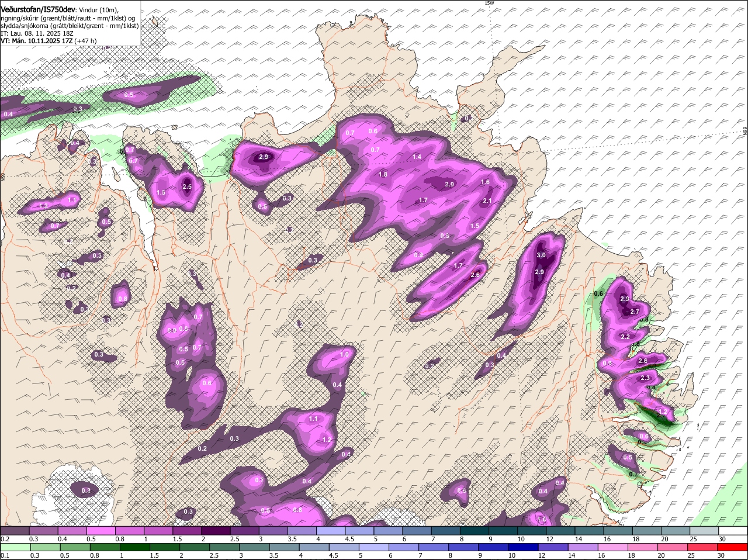Click the 2.0 precipitation value on the map
748x560 pixels.
click(x=449, y=184)
